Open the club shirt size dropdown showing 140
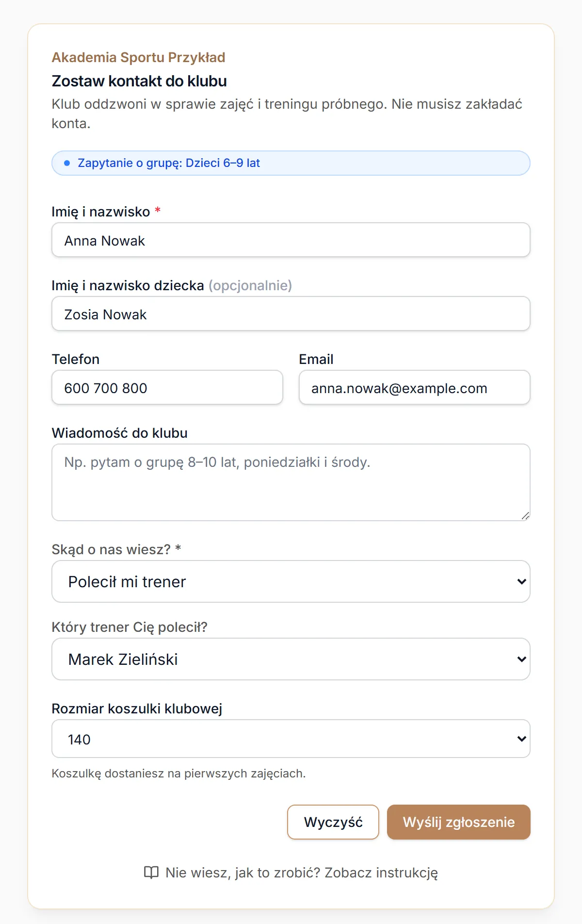Image resolution: width=582 pixels, height=924 pixels. coord(291,739)
